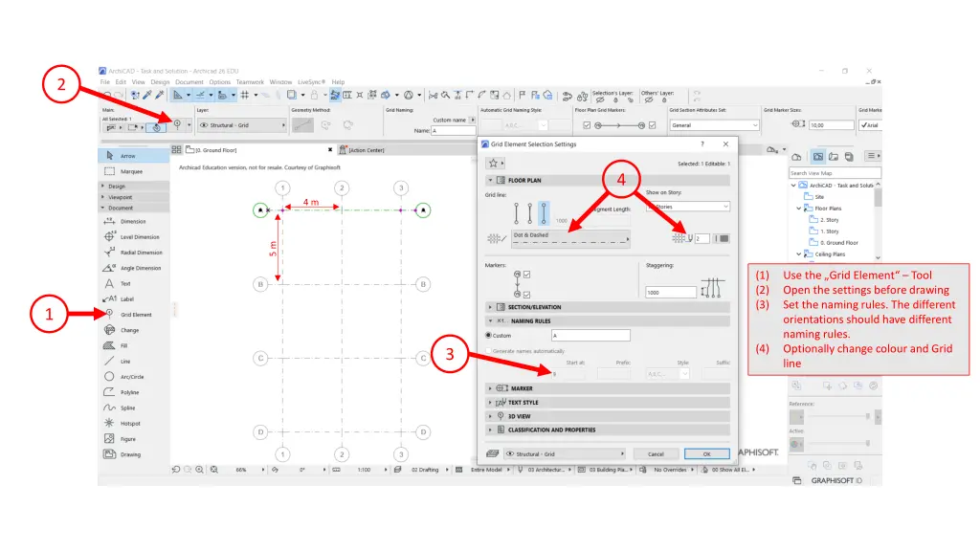Open the Show on Story dropdown
The height and width of the screenshot is (551, 980).
(x=687, y=207)
